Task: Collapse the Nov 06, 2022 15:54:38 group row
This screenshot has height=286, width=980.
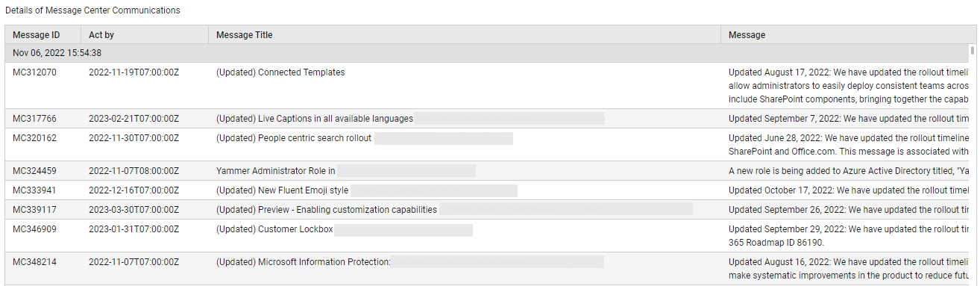Action: pyautogui.click(x=487, y=53)
